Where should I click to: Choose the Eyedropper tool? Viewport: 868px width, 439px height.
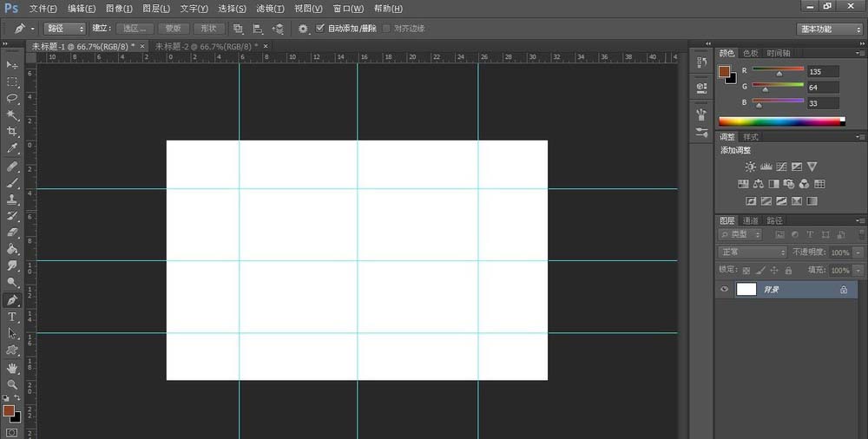coord(12,148)
